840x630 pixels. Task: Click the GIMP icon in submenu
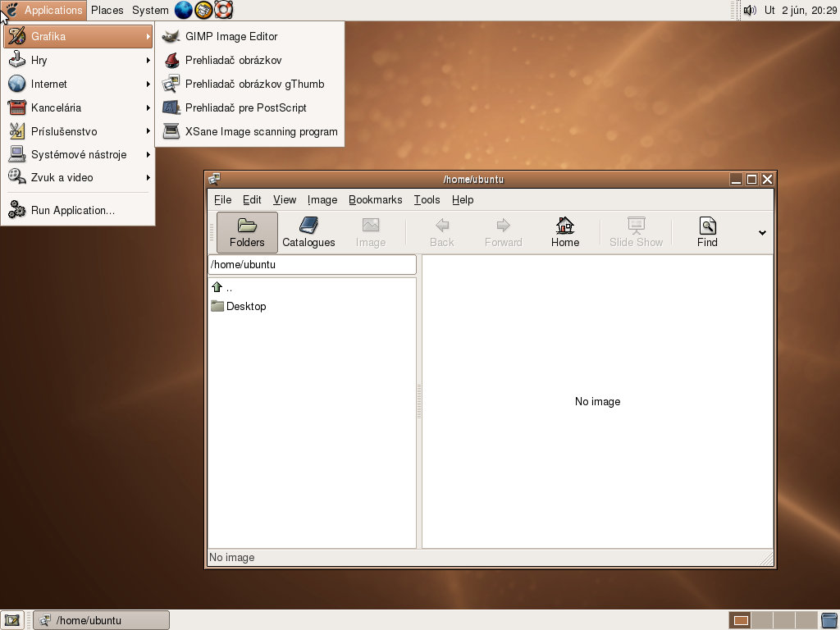[171, 36]
